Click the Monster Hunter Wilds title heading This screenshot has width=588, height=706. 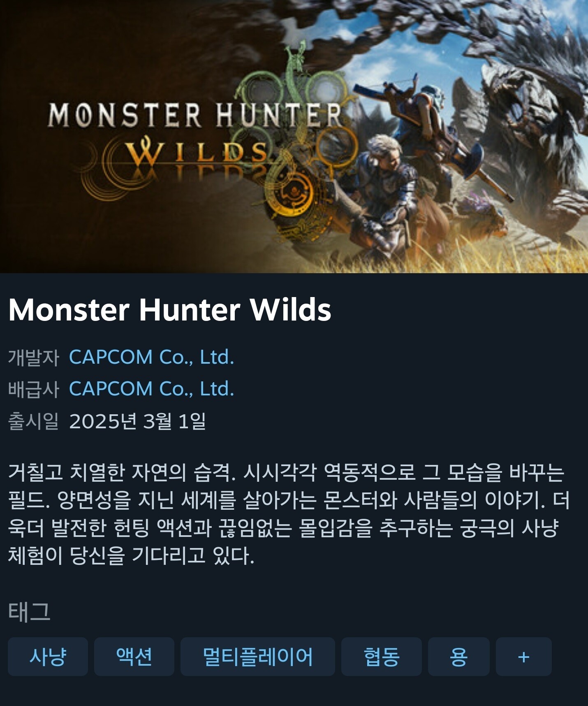(x=169, y=309)
